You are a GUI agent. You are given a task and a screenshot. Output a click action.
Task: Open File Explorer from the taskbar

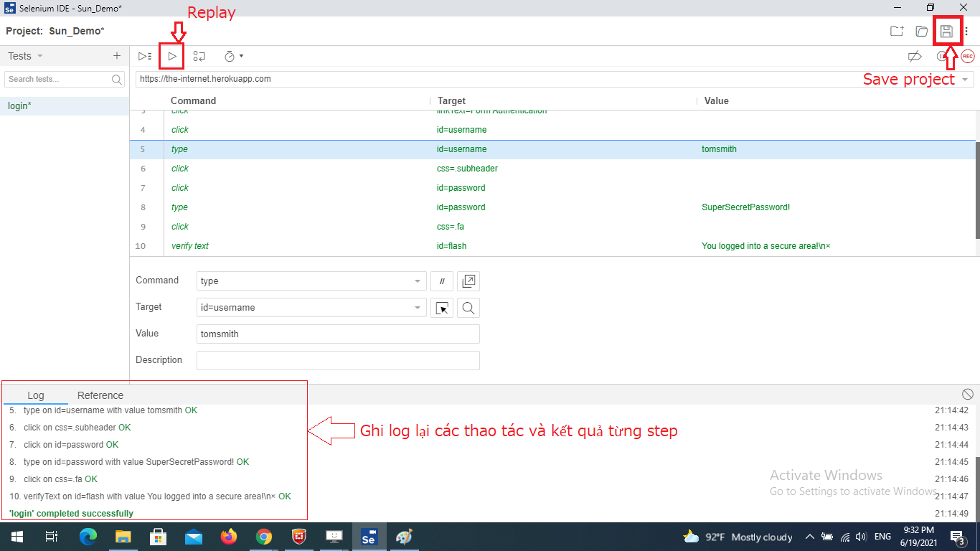click(123, 537)
